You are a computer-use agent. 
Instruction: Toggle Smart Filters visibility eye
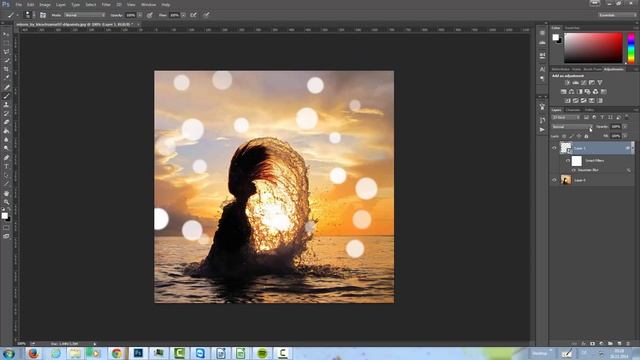coord(568,161)
